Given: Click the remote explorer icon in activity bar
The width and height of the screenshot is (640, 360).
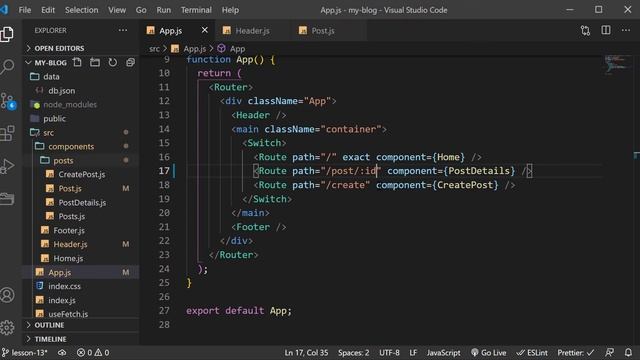Looking at the screenshot, I should [x=7, y=199].
